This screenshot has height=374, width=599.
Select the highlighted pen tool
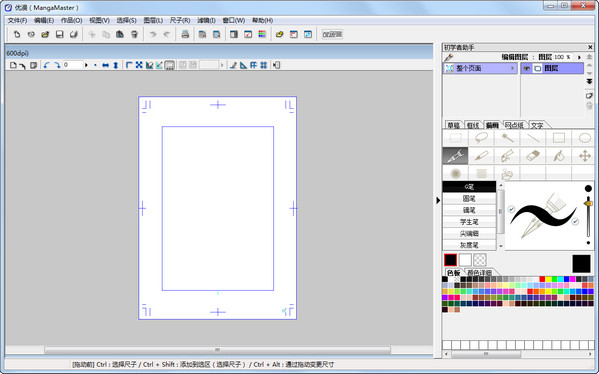pyautogui.click(x=455, y=156)
